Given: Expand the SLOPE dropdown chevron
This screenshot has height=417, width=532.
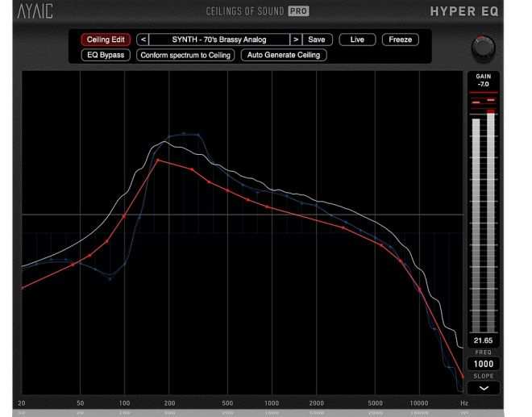Looking at the screenshot, I should [484, 388].
